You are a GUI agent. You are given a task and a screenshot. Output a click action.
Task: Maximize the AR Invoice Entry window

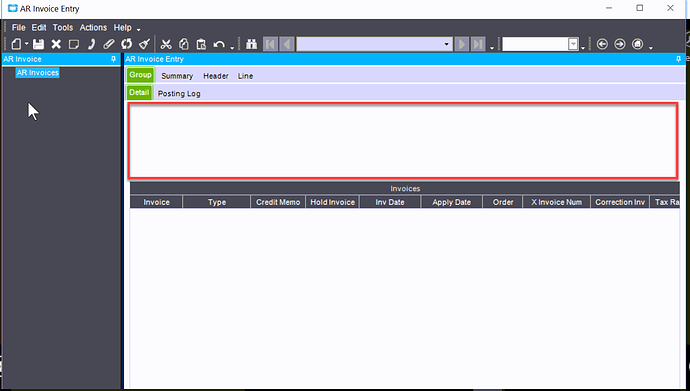[640, 8]
